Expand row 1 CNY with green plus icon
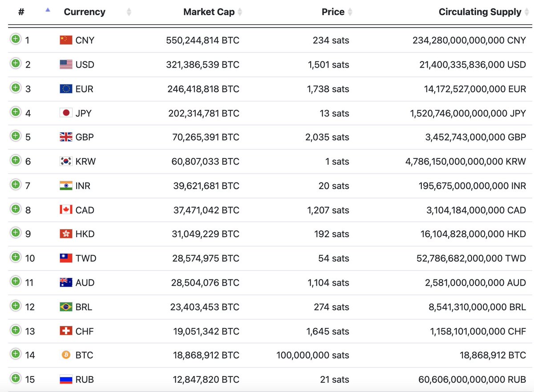This screenshot has width=534, height=392. (x=16, y=39)
